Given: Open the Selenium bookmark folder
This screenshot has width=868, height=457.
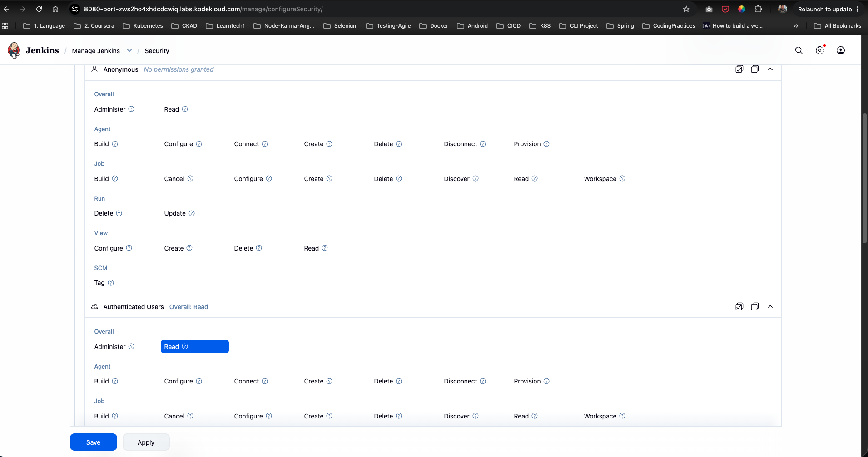Looking at the screenshot, I should [x=341, y=26].
